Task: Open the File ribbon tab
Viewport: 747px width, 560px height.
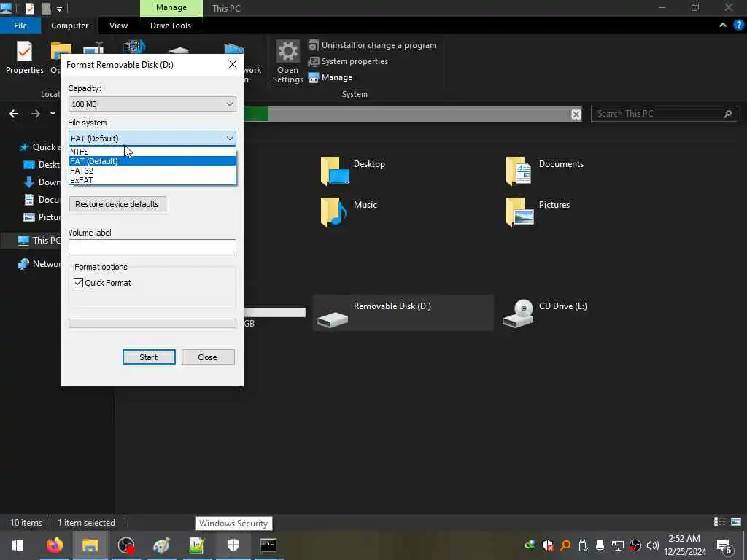Action: pyautogui.click(x=20, y=26)
